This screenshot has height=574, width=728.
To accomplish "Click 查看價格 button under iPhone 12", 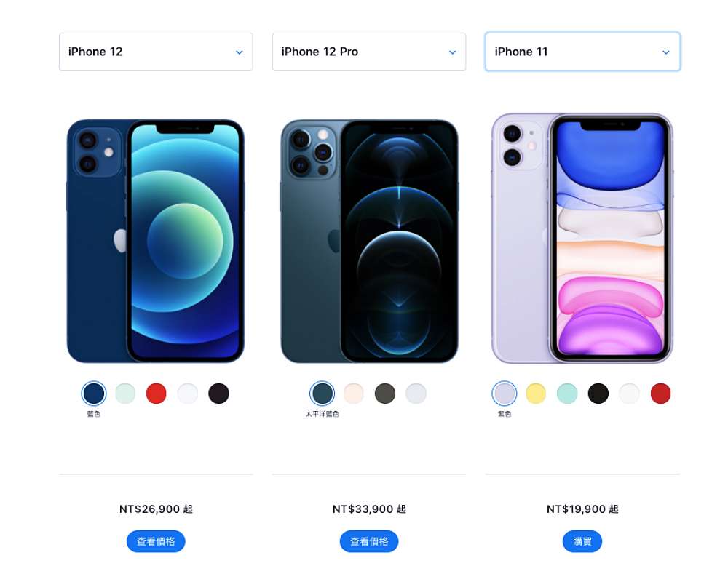I will [156, 541].
